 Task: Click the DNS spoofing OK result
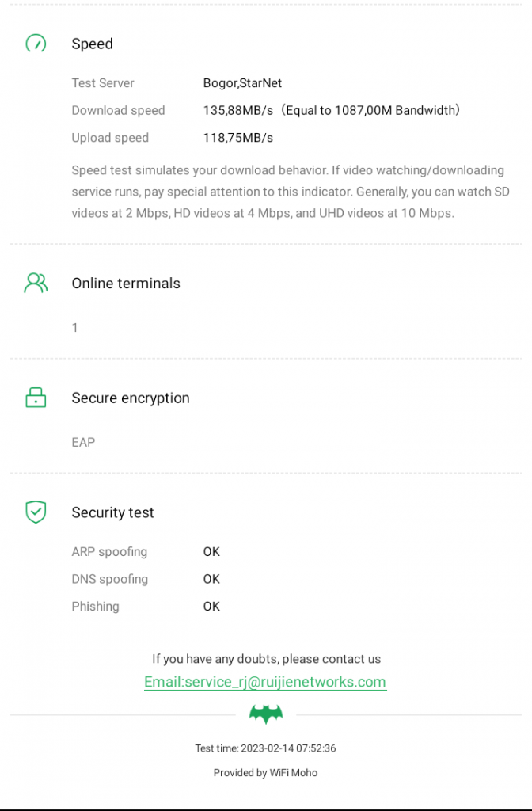coord(211,579)
